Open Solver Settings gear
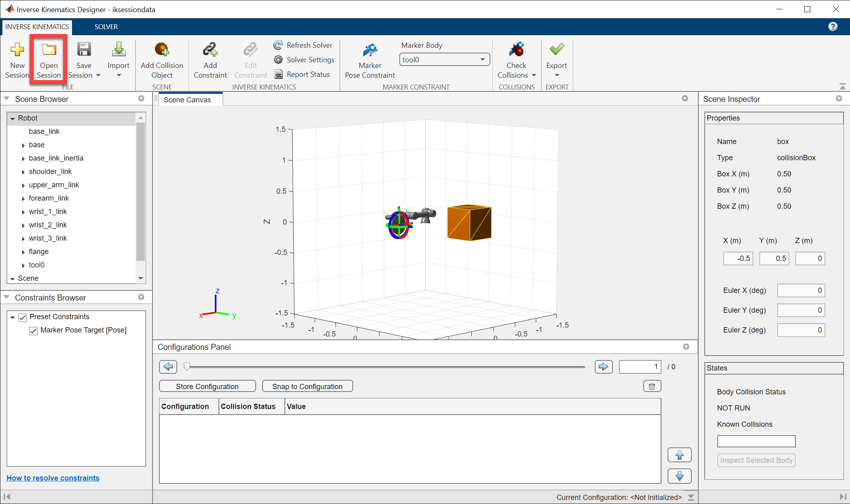 (x=278, y=60)
